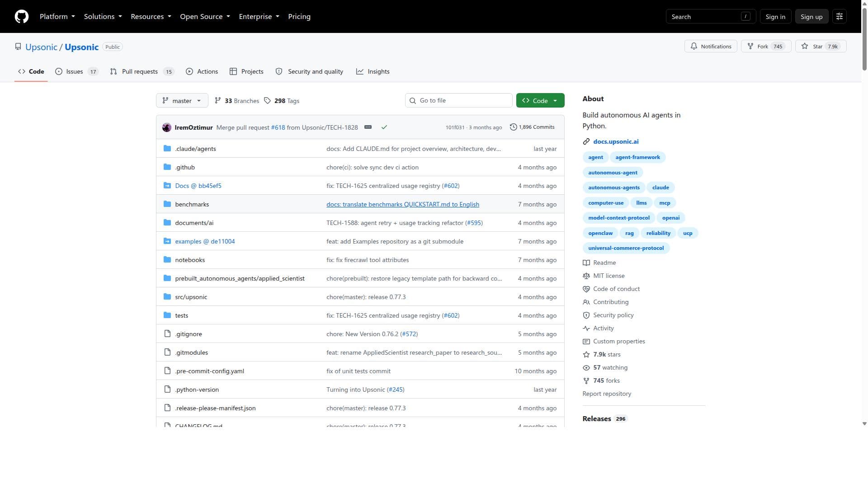868x488 pixels.
Task: Open the prebuilt_autonomous_agents/applied_scientist folder
Action: click(x=240, y=279)
